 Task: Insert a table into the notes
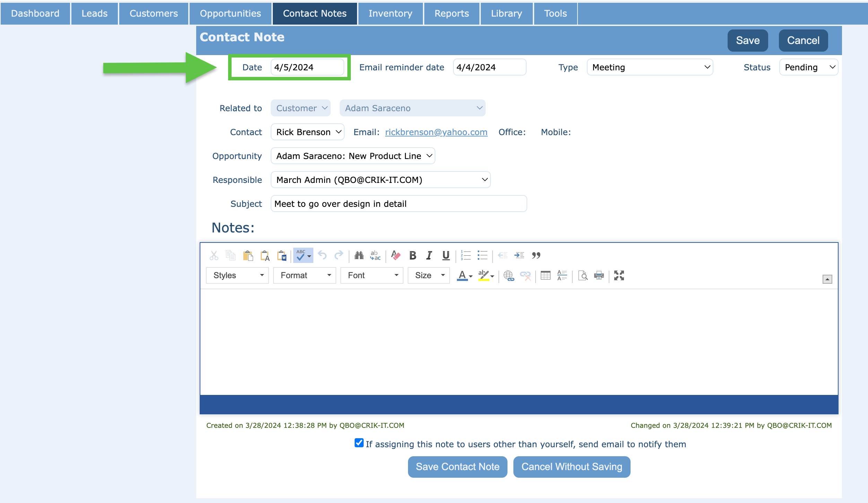[545, 275]
